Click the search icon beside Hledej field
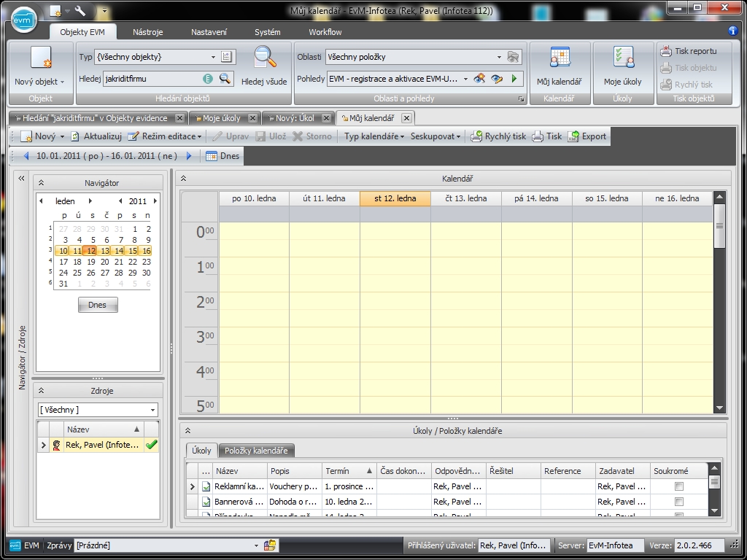Screen dimensions: 747x560 (x=225, y=79)
